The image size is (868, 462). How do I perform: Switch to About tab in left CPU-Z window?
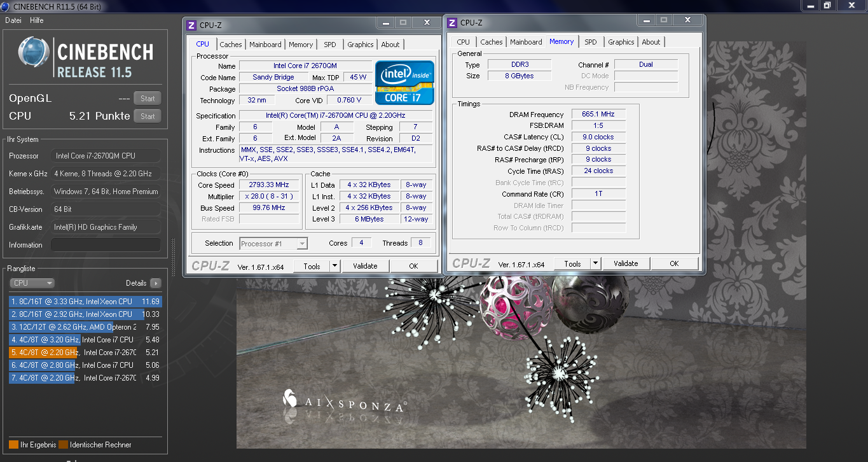390,45
